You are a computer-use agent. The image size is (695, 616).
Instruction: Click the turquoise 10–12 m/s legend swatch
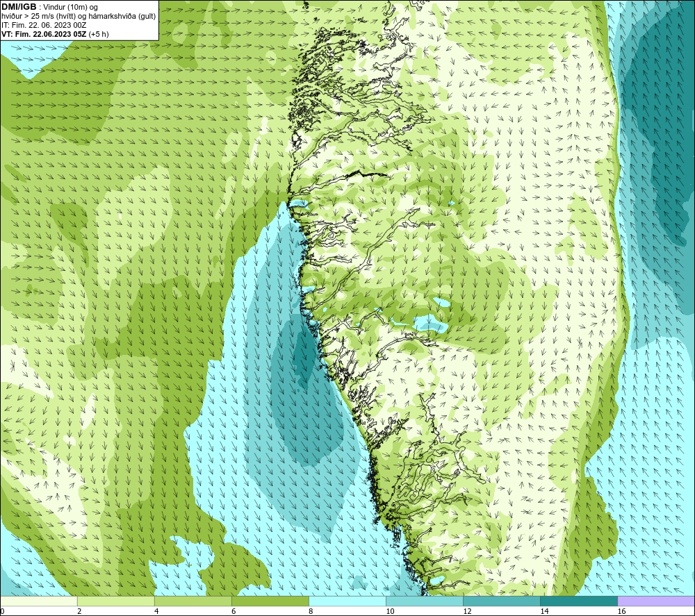pyautogui.click(x=425, y=601)
